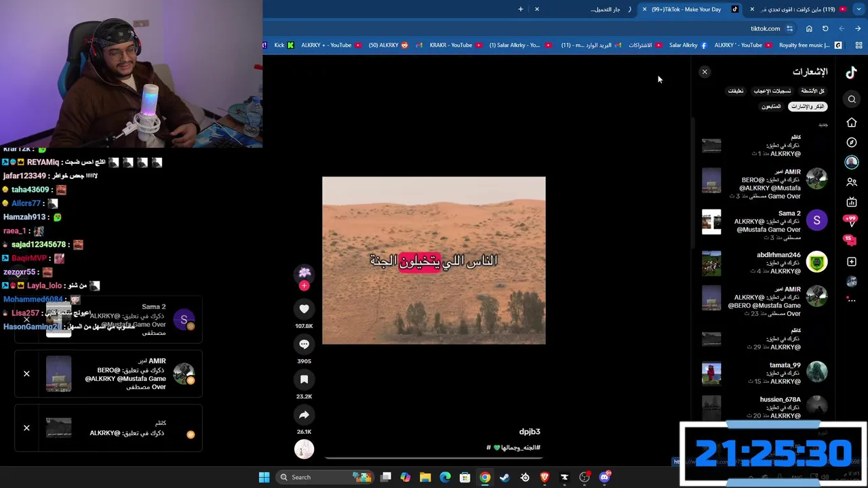Viewport: 868px width, 488px height.
Task: Open the 'الاشتراكات' YouTube bookmark
Action: (x=645, y=45)
